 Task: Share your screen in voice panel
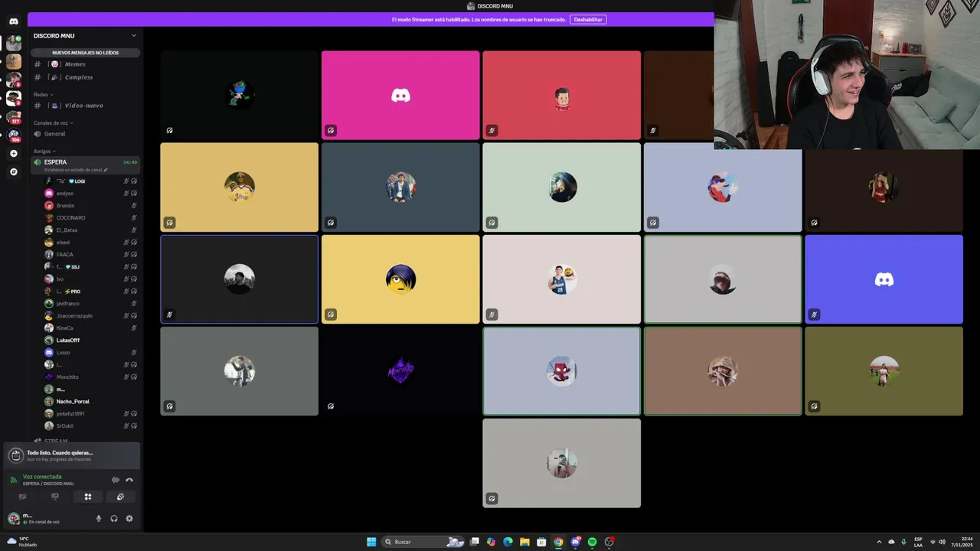coord(55,497)
